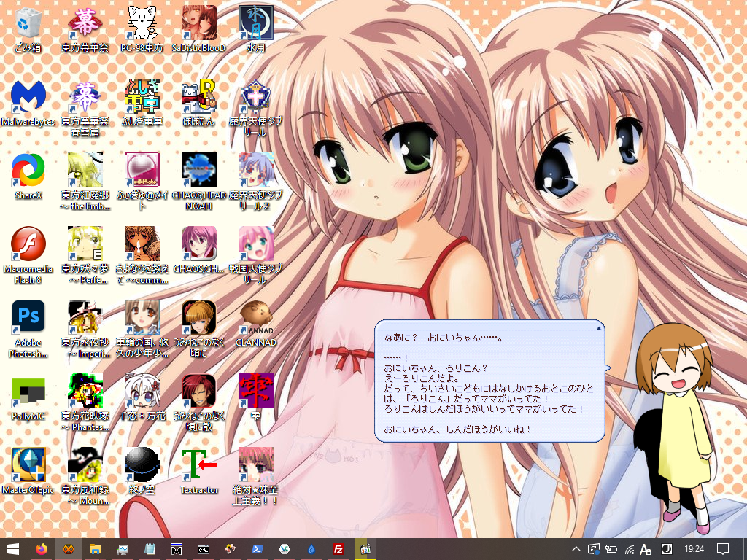This screenshot has height=560, width=747.
Task: Click the desktop mascot girl in yellow
Action: (x=676, y=429)
